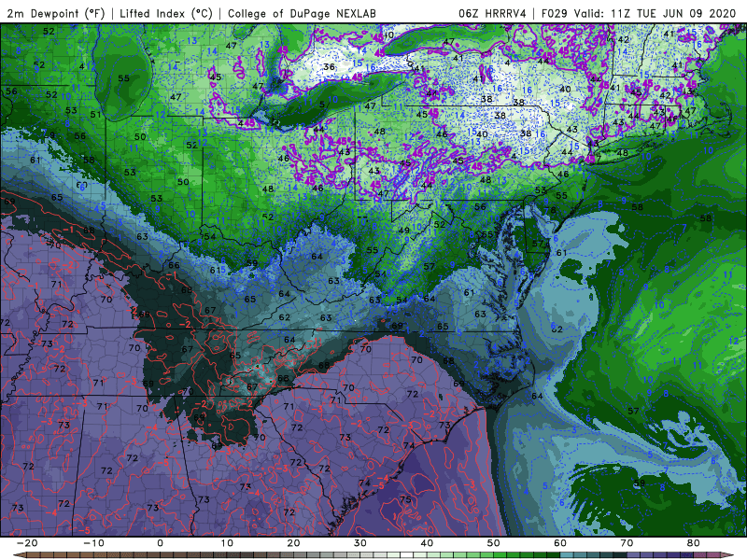Click the '70' colorbar scale label
747x560 pixels.
pos(627,543)
